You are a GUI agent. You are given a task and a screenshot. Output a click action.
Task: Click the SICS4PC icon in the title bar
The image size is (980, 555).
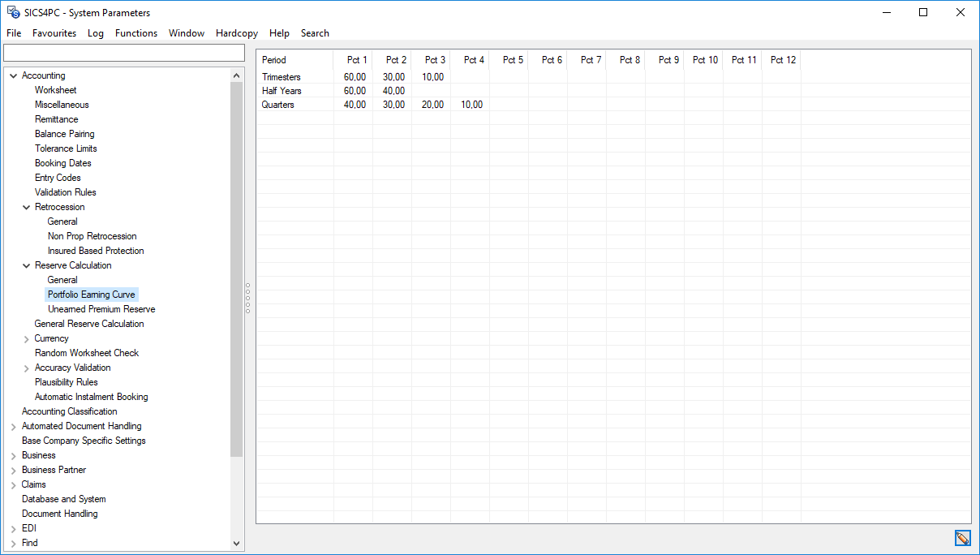click(x=12, y=12)
